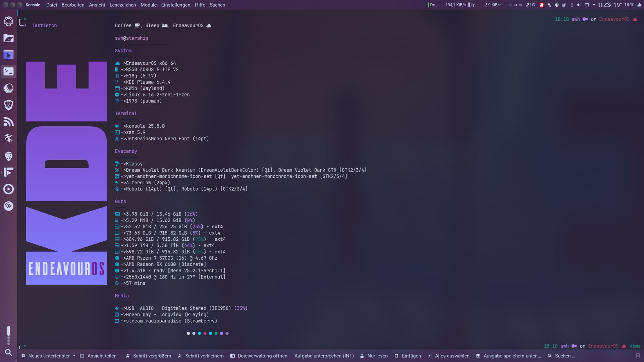
Task: Click the red color dot in terminal palette
Action: [205, 334]
